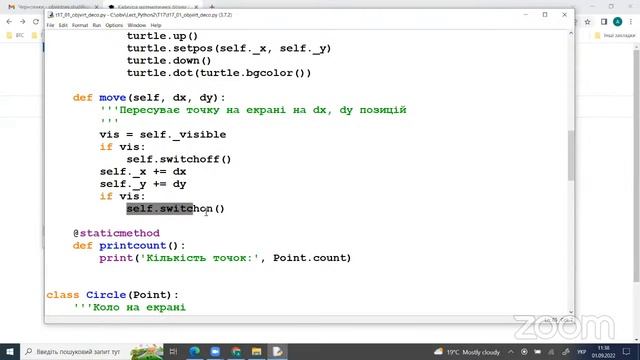Screen dimensions: 640x360
Task: Expand hidden system tray icons chevron
Action: tap(511, 352)
